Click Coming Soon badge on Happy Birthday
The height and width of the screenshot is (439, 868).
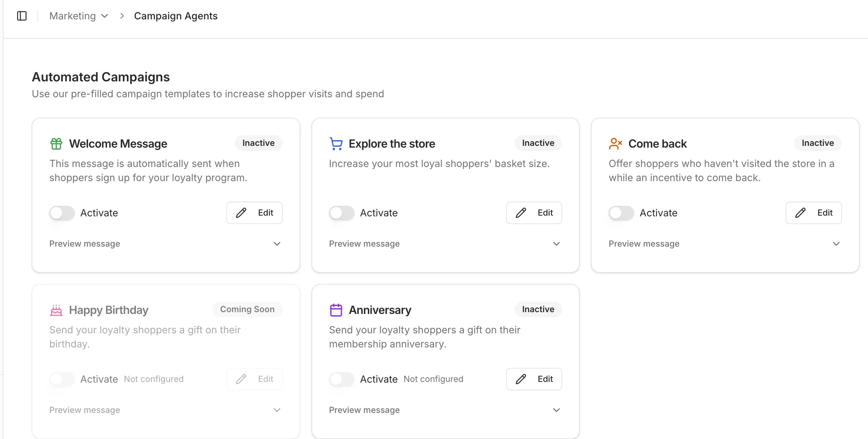point(247,309)
